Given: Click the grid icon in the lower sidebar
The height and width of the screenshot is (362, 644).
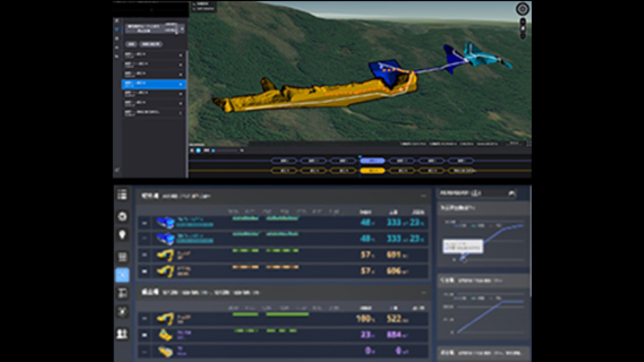Looking at the screenshot, I should pos(122,257).
